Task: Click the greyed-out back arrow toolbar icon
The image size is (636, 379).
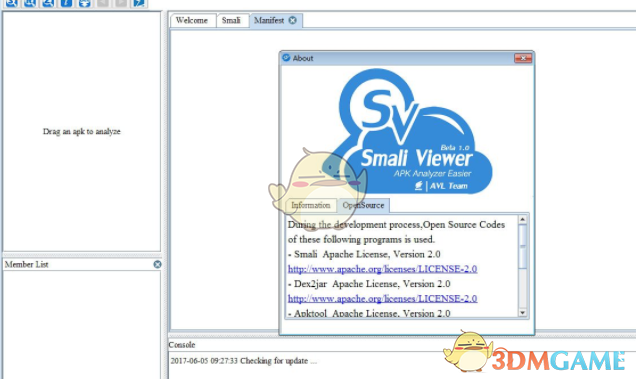Action: (x=103, y=3)
